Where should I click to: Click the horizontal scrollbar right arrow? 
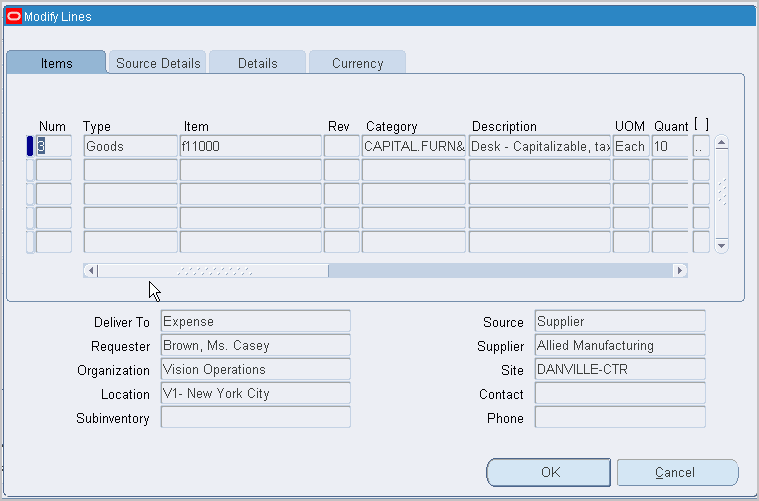click(680, 271)
